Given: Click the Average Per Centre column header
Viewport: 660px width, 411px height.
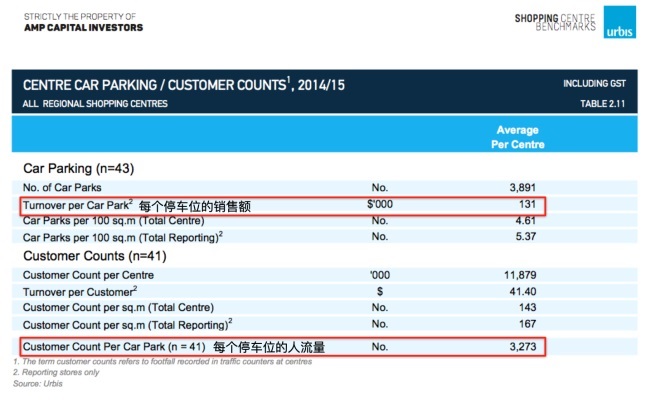Looking at the screenshot, I should [517, 137].
